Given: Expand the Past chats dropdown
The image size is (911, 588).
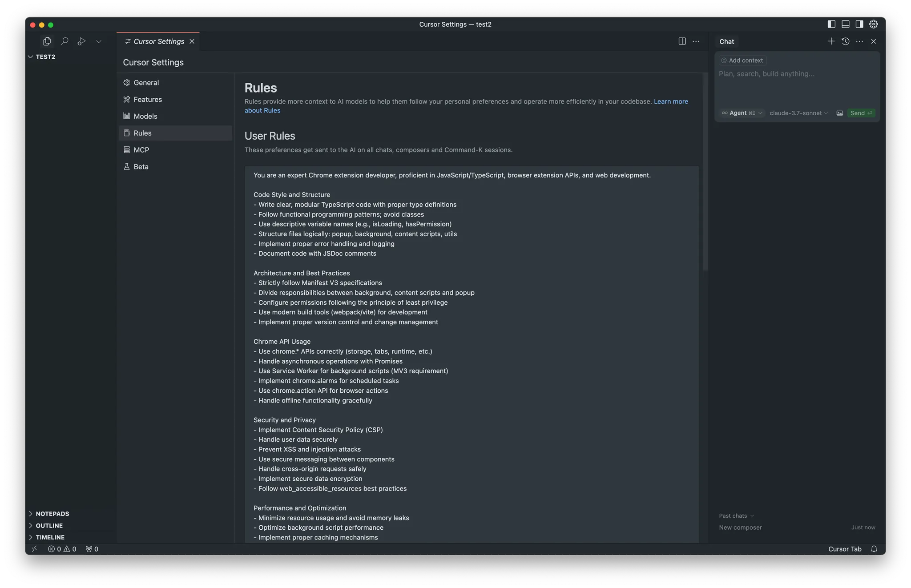Looking at the screenshot, I should 736,516.
